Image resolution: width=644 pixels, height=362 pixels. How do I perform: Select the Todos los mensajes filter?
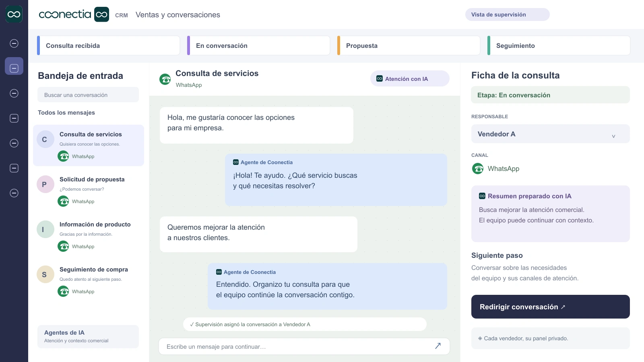66,113
